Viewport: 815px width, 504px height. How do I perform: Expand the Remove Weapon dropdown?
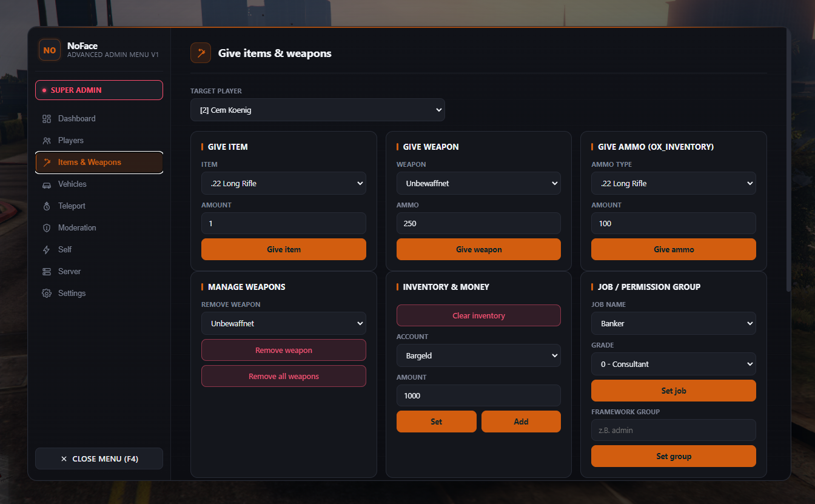coord(284,324)
